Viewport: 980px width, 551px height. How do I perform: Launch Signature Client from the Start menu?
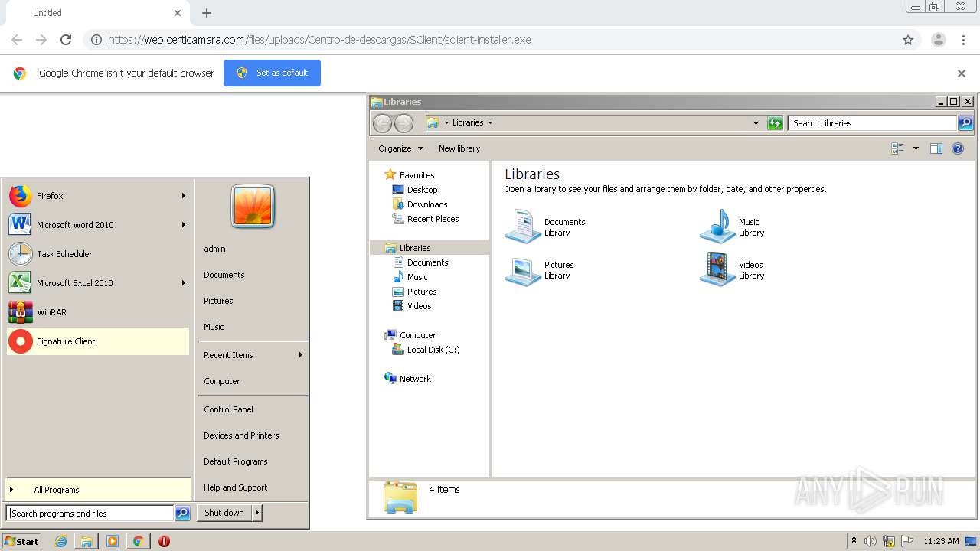(x=98, y=341)
